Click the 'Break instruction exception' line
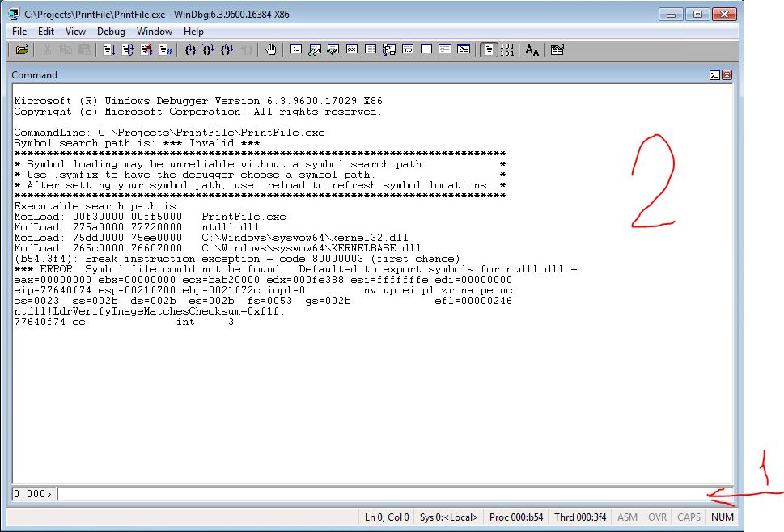784x532 pixels. point(237,259)
